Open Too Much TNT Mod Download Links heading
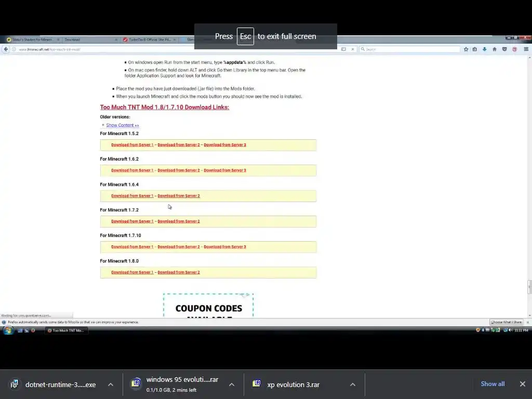This screenshot has height=399, width=532. (165, 107)
